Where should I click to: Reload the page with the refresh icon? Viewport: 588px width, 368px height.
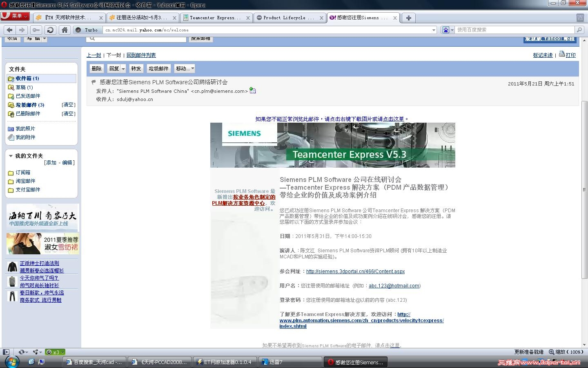coord(50,30)
